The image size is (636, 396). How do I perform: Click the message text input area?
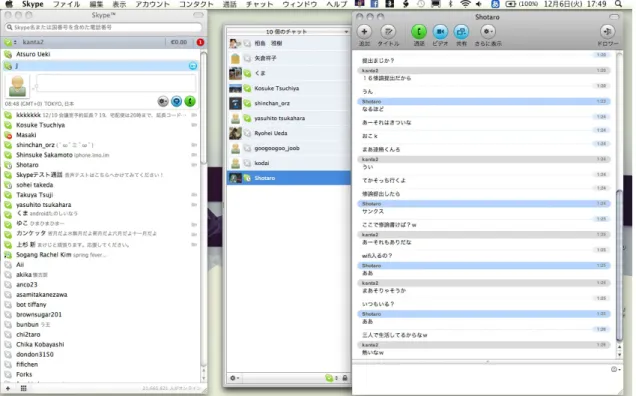click(x=483, y=379)
